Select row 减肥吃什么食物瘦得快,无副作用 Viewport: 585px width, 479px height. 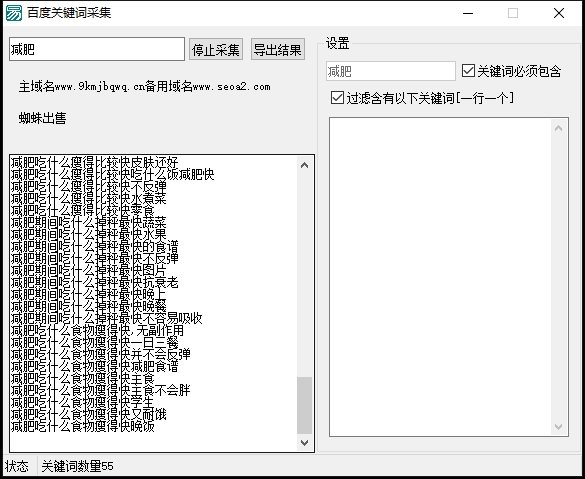pyautogui.click(x=97, y=331)
